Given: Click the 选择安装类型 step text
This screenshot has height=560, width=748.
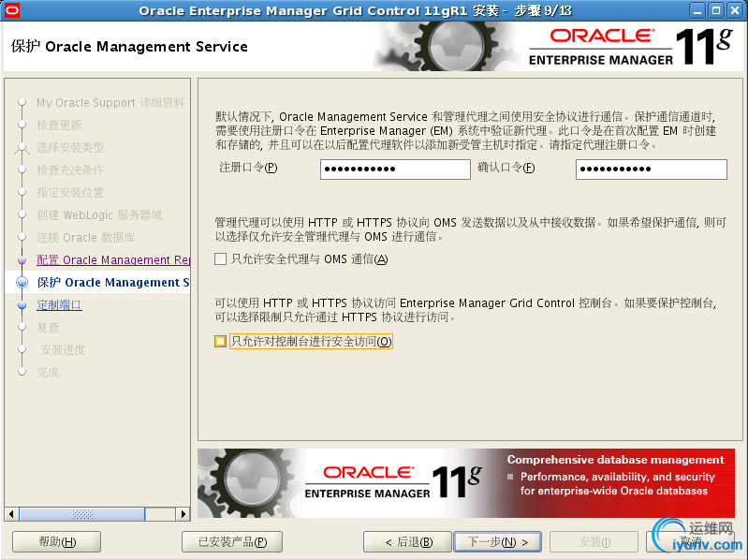Looking at the screenshot, I should tap(70, 147).
